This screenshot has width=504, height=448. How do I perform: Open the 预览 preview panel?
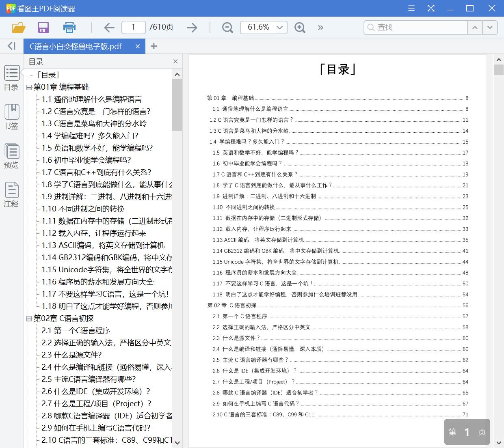coord(11,156)
